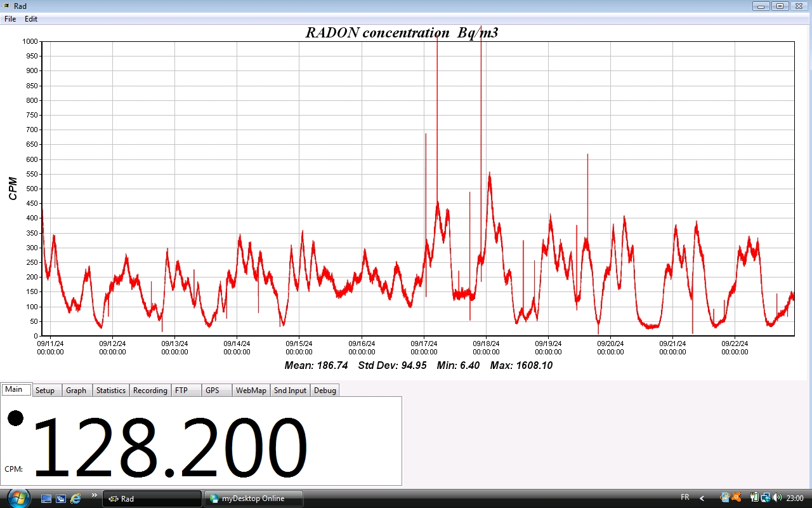The height and width of the screenshot is (508, 812).
Task: Open the File menu
Action: [x=10, y=19]
